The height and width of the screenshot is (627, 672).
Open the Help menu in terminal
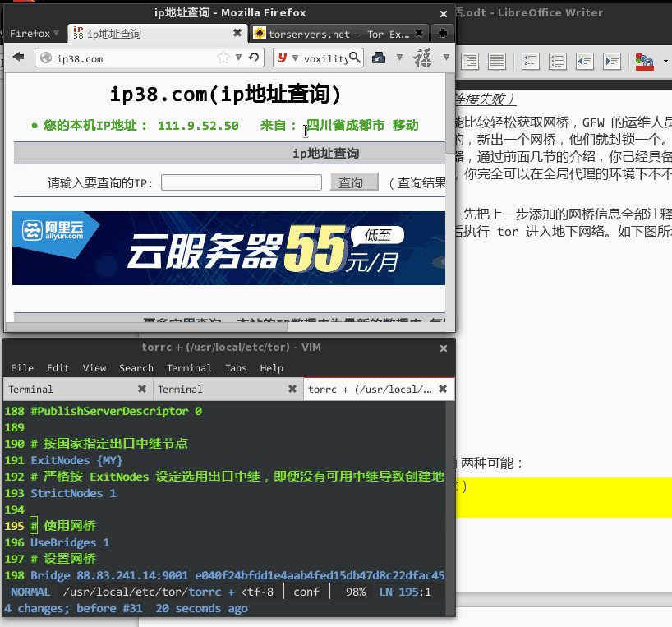271,368
